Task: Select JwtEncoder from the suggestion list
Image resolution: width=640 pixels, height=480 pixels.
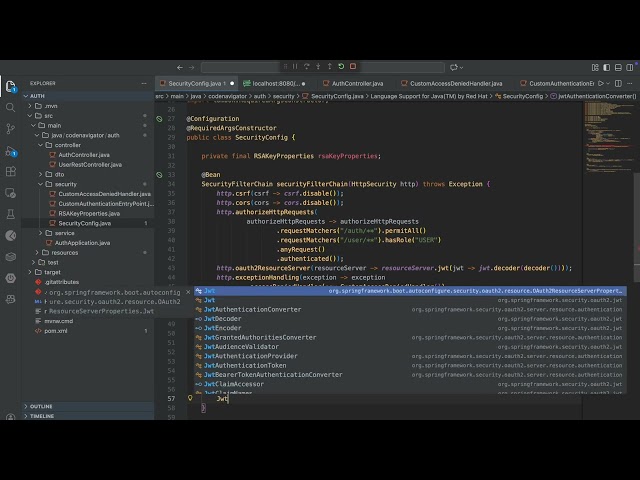Action: tap(410, 328)
